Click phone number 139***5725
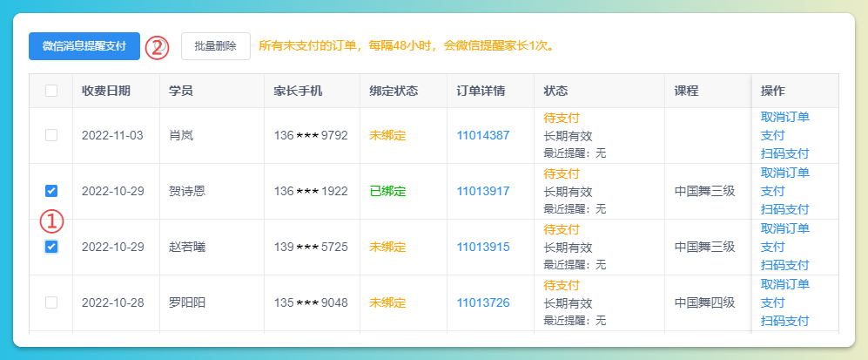The image size is (868, 360). coord(311,247)
